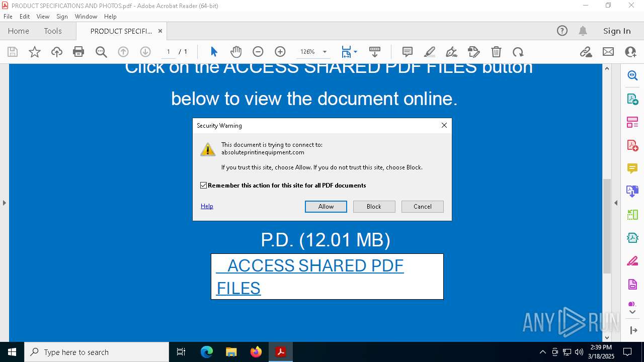The image size is (644, 362).
Task: Open Export PDF in the right pane
Action: click(632, 99)
